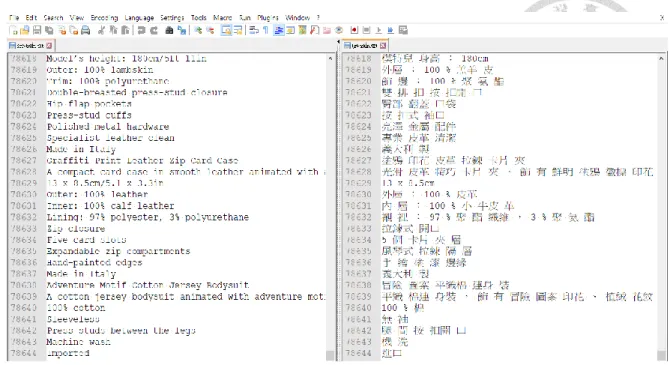Zoom out using the toolbar icon
Screen dimensions: 670x365
[210, 30]
